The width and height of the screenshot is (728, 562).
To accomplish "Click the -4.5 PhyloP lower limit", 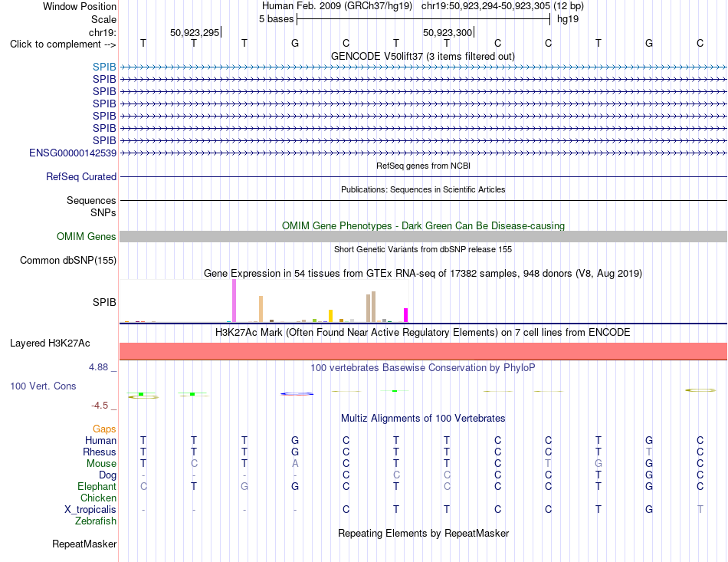I will pyautogui.click(x=100, y=406).
